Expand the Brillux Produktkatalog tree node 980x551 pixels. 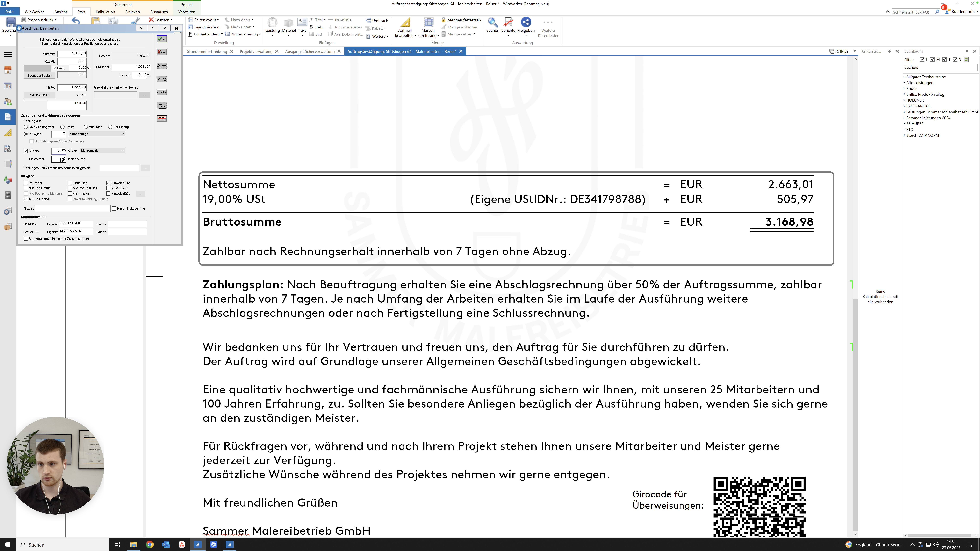coord(904,94)
